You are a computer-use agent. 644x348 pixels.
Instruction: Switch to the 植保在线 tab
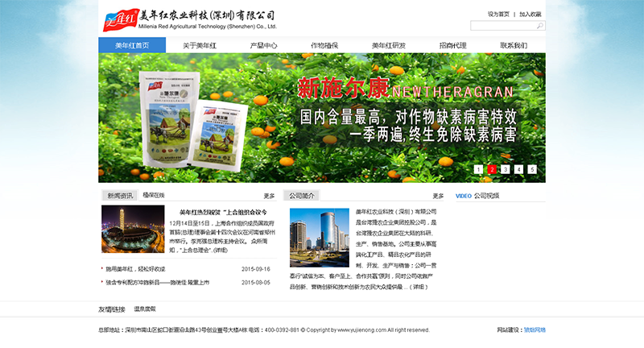154,195
